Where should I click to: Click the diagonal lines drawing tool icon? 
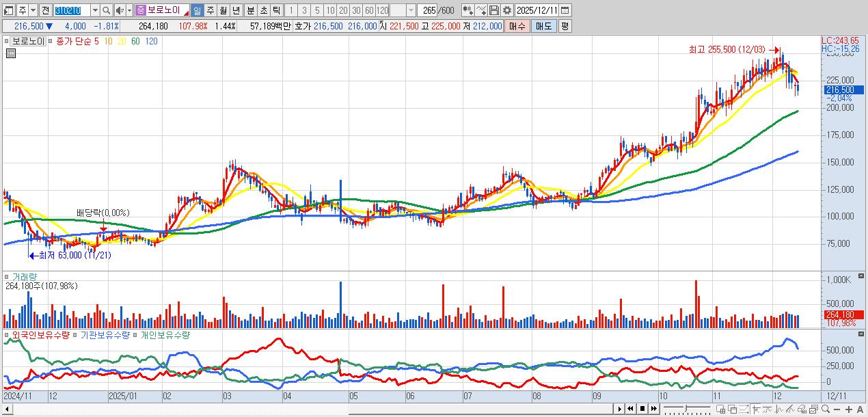790,409
